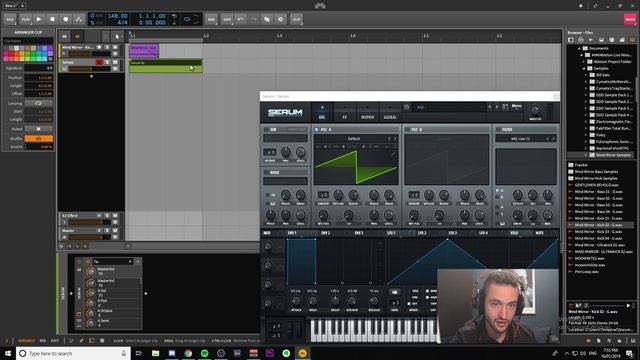
Task: Click the undo arrow in toolbar
Action: point(240,19)
